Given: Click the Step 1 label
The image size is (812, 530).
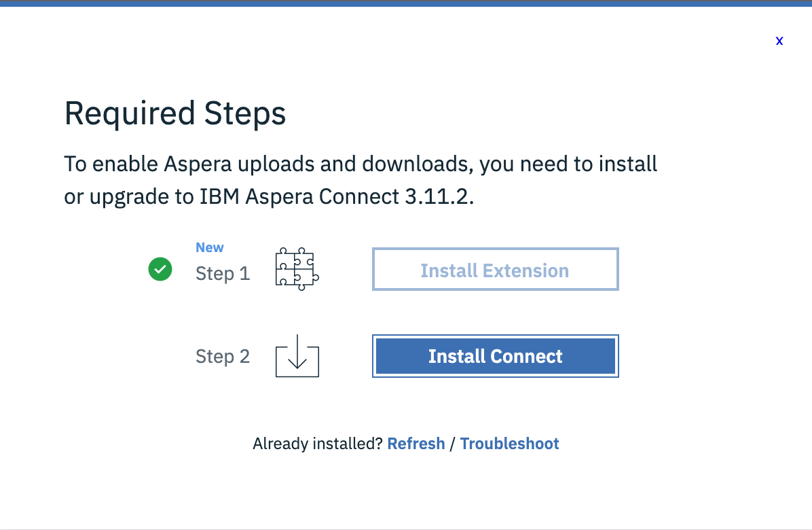Looking at the screenshot, I should (223, 273).
